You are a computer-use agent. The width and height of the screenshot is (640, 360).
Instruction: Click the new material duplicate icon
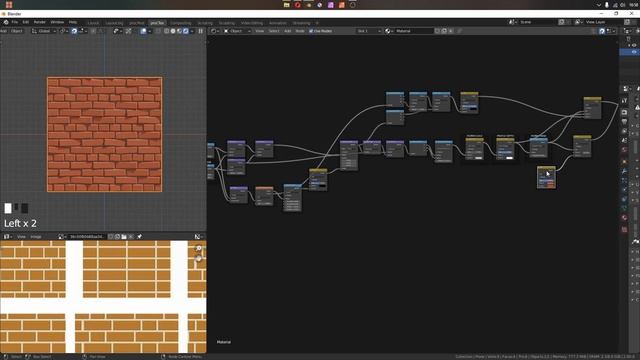tap(444, 31)
